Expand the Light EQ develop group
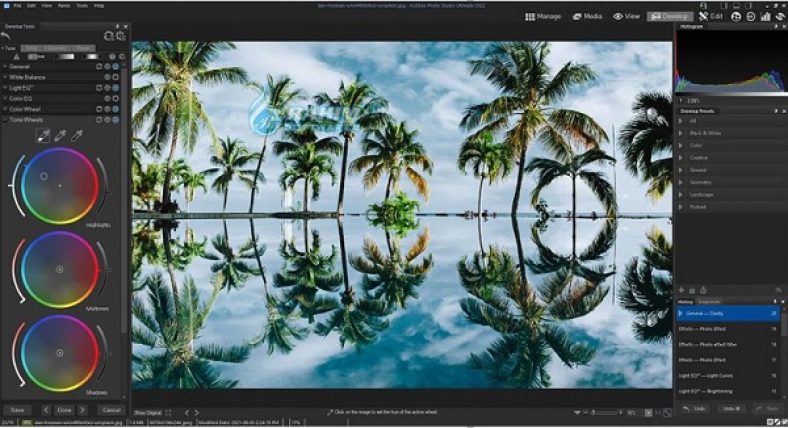Screen dimensions: 788x428 6,88
